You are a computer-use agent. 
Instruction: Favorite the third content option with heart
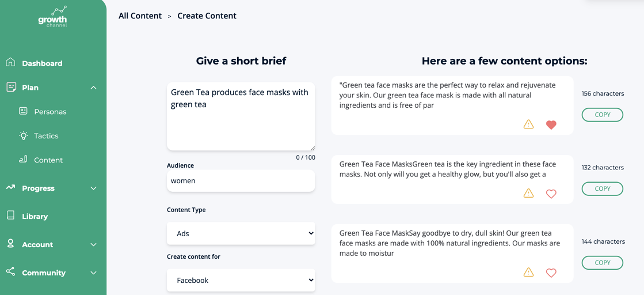click(551, 273)
